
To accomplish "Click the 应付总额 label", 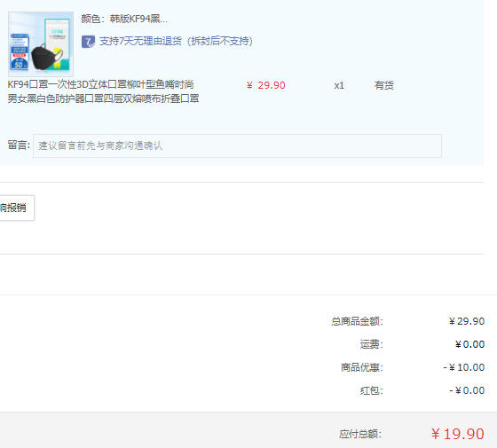I will click(x=360, y=434).
